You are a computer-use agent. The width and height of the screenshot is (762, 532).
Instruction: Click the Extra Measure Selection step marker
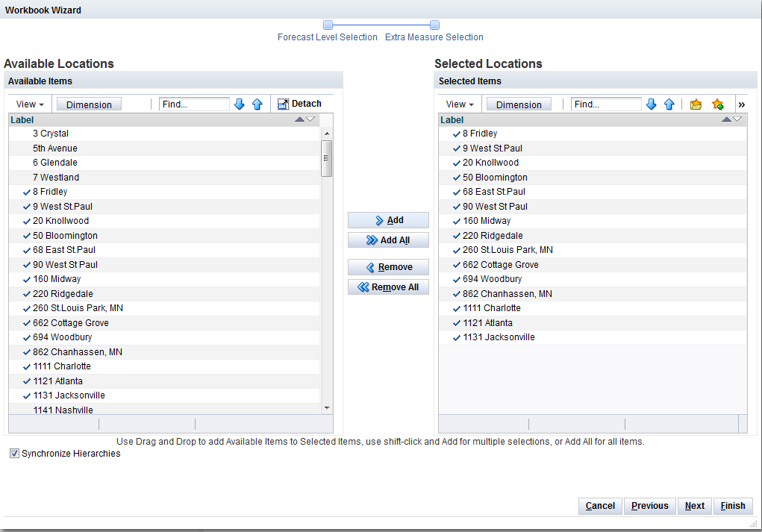(x=435, y=25)
